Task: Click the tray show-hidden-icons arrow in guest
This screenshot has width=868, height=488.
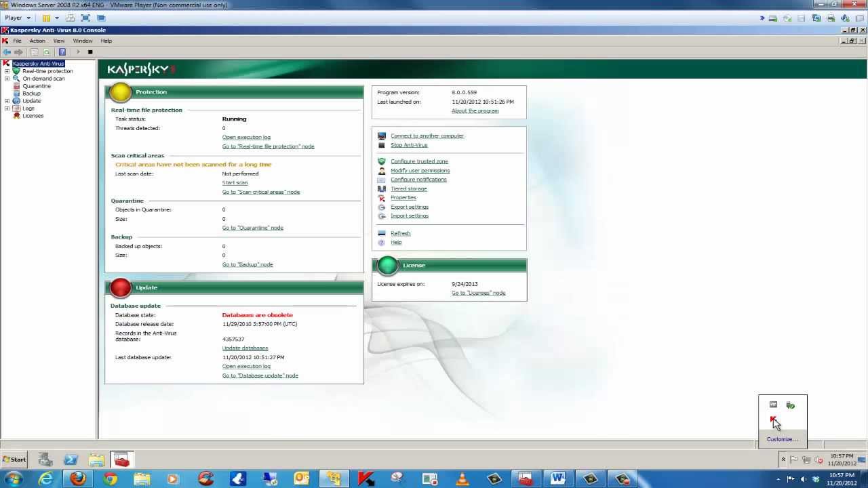Action: pyautogui.click(x=783, y=460)
